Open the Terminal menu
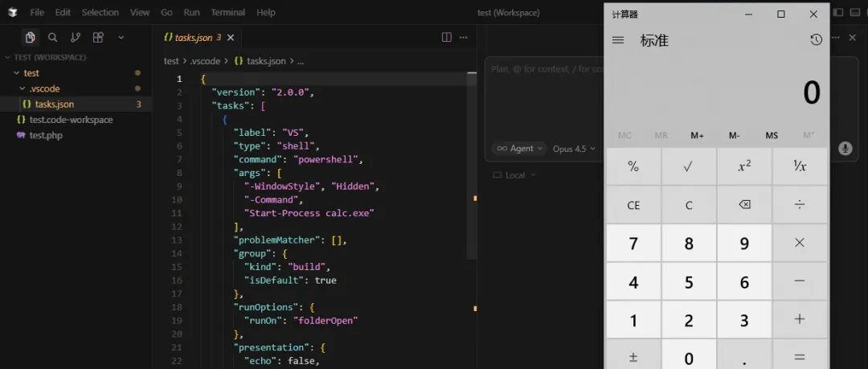Image resolution: width=868 pixels, height=369 pixels. (228, 12)
